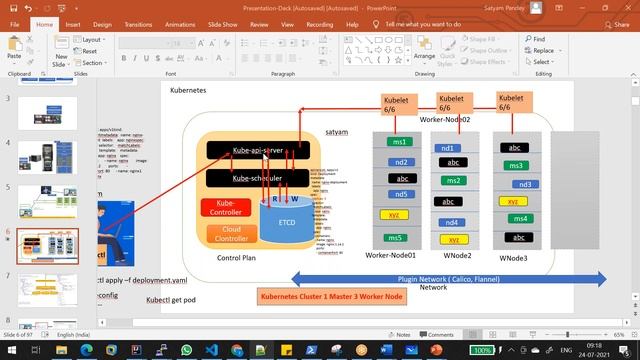The image size is (640, 360).
Task: Switch to the Design tab
Action: tap(102, 24)
